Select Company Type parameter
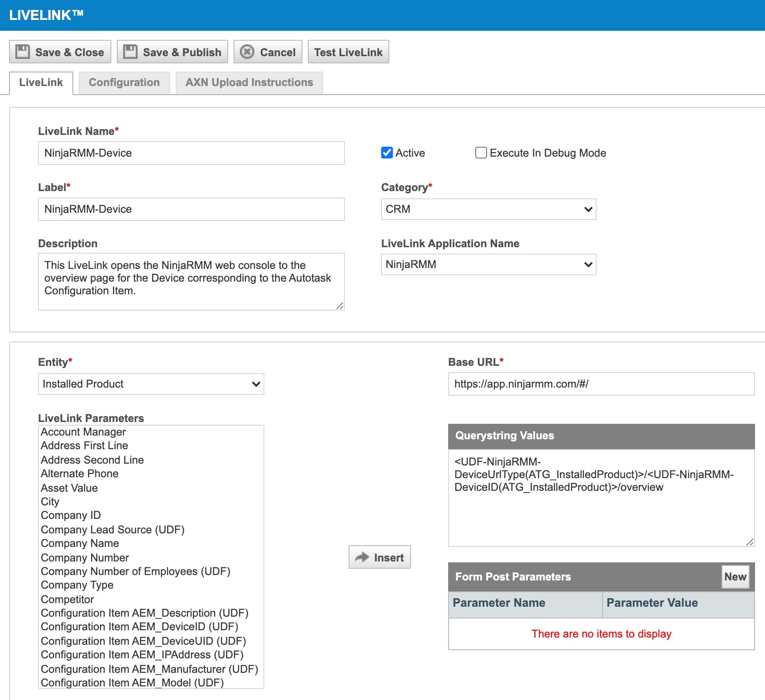The image size is (765, 700). [x=151, y=585]
